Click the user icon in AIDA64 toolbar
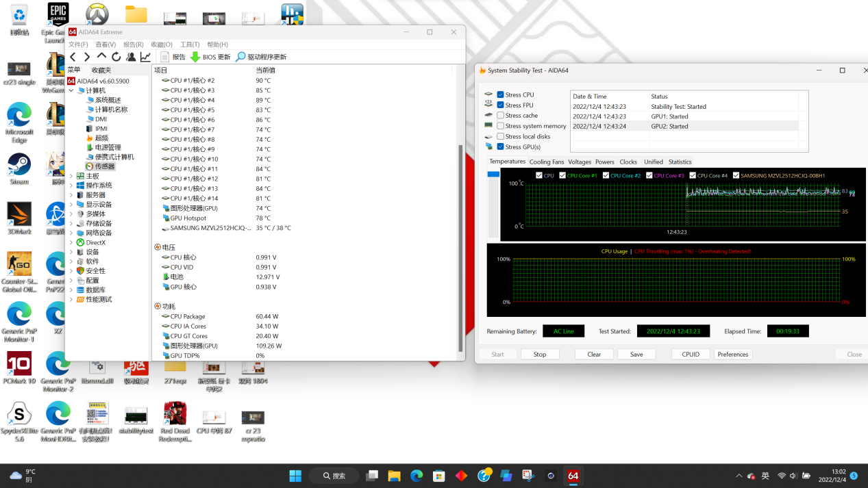 130,57
